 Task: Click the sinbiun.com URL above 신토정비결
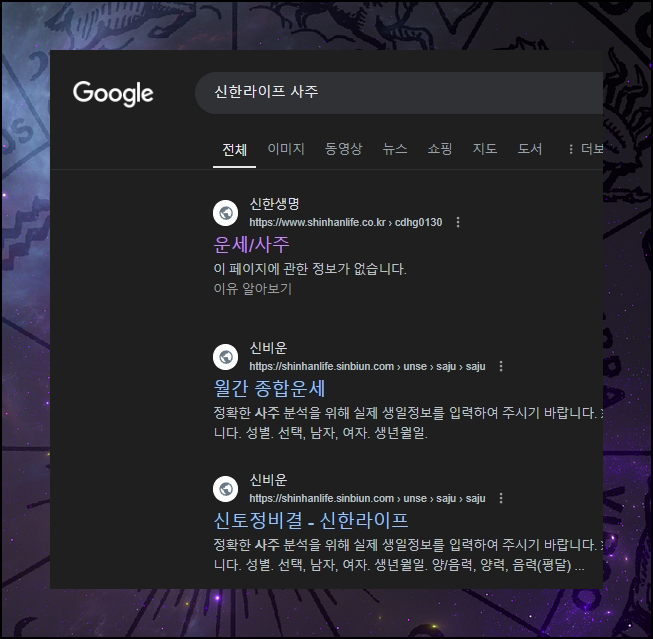(367, 499)
